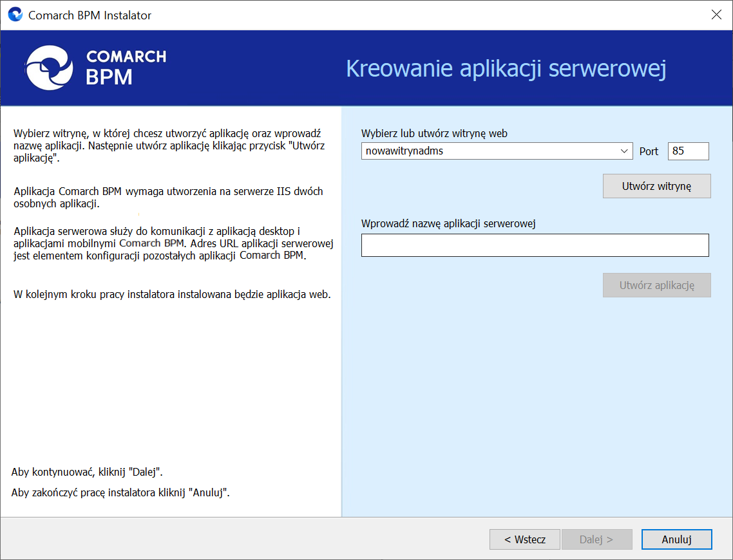Click the paragraph starting Aplikacja Comarch BPM wymaga
Image resolution: width=733 pixels, height=560 pixels.
pos(168,198)
